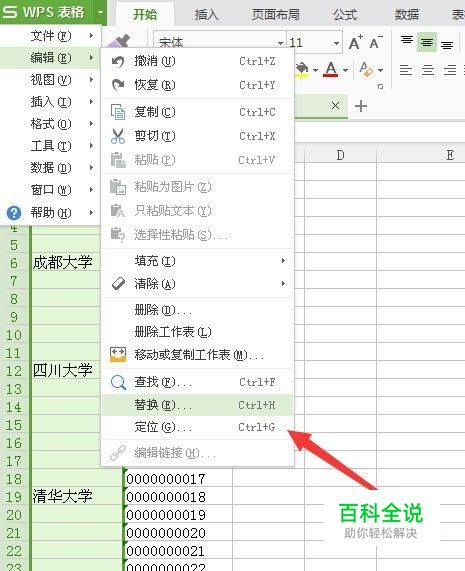
Task: Click the Move or Copy Sheet icon
Action: tap(118, 354)
